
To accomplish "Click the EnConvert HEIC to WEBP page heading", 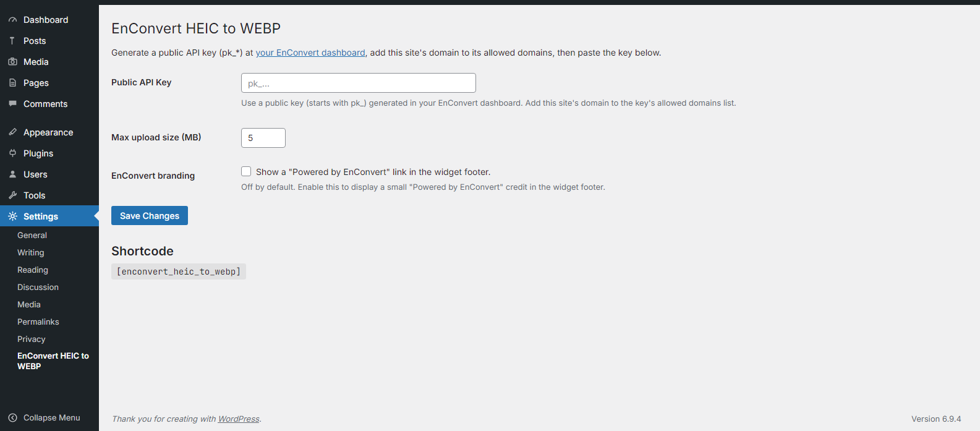I will point(196,28).
